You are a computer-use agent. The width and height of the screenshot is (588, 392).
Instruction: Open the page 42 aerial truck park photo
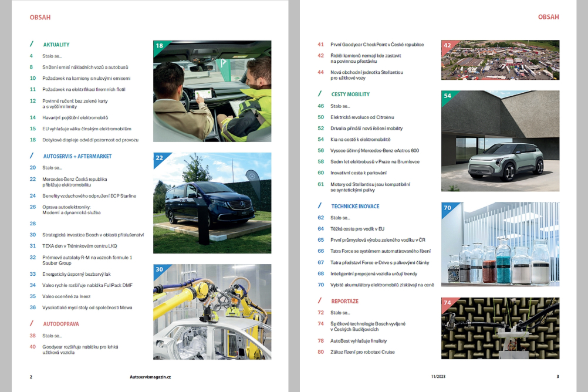click(x=500, y=60)
